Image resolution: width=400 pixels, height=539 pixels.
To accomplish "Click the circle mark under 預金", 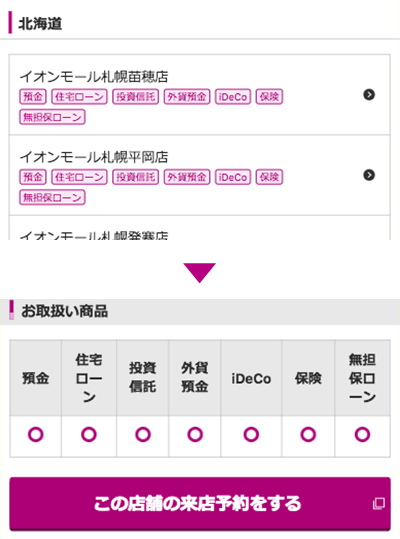I will tap(36, 434).
